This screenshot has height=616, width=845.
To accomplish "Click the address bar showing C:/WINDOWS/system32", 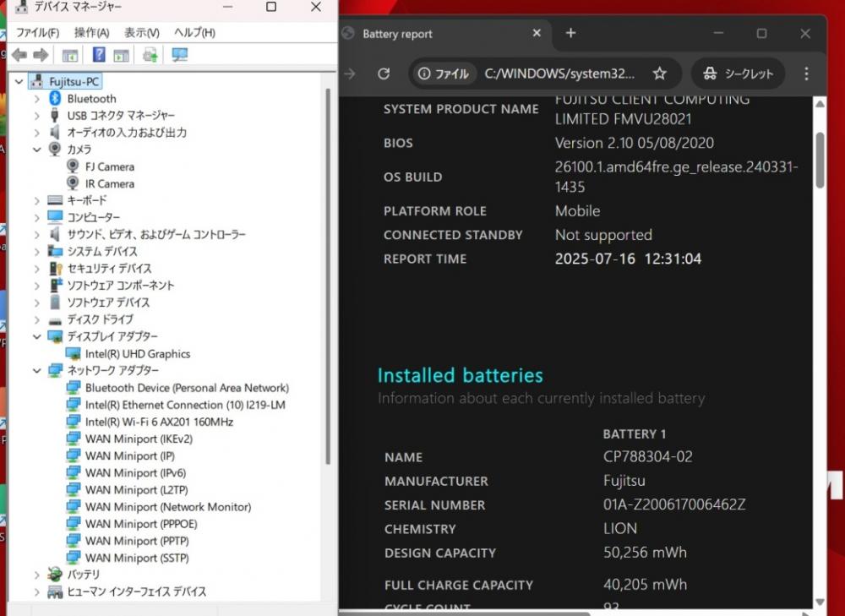I will click(x=559, y=74).
